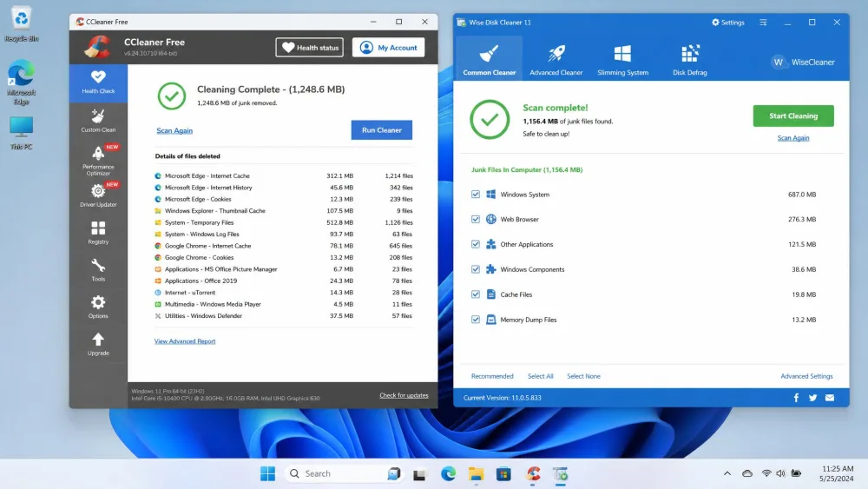This screenshot has height=489, width=868.
Task: Open WiseCleaner Facebook page icon
Action: (796, 398)
